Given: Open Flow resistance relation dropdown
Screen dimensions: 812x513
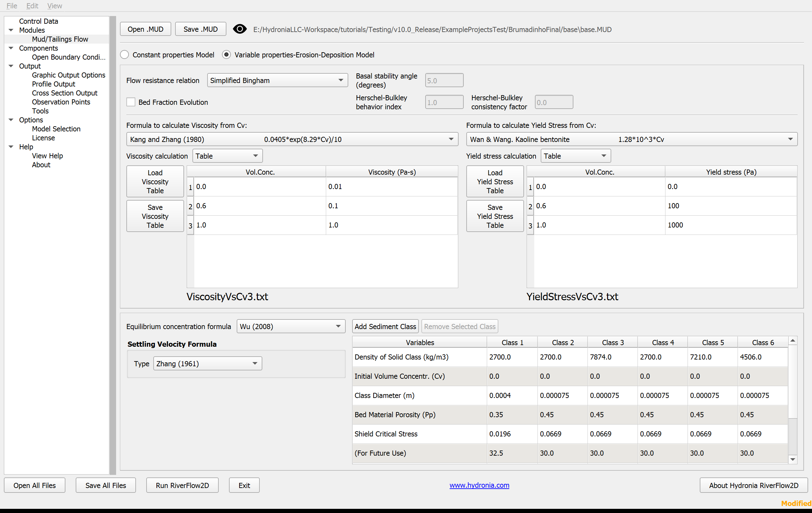Looking at the screenshot, I should pyautogui.click(x=277, y=80).
